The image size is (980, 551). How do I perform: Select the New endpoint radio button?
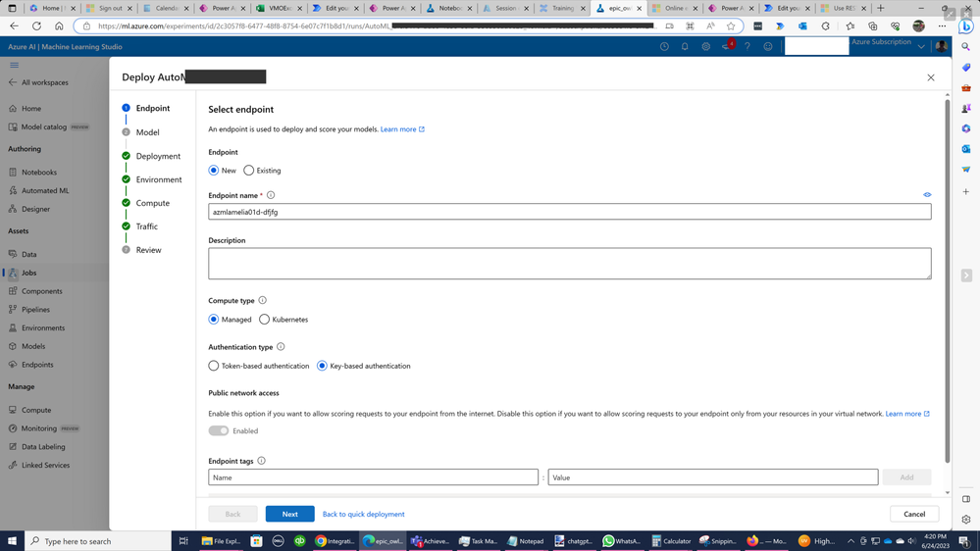[x=214, y=171]
